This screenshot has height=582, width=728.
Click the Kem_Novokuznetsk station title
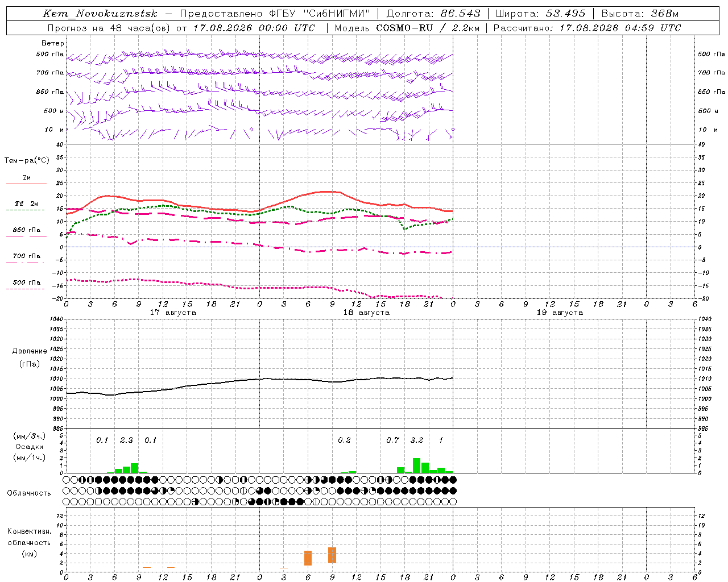(x=100, y=14)
